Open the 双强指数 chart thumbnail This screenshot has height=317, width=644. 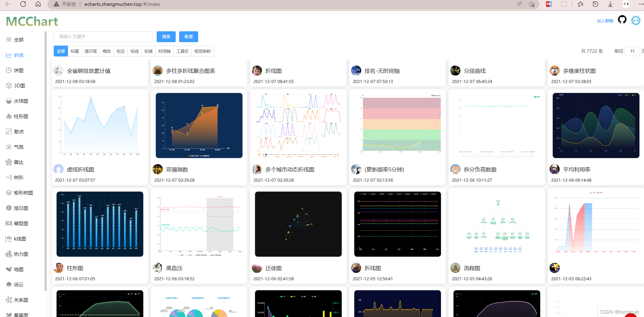coord(199,125)
